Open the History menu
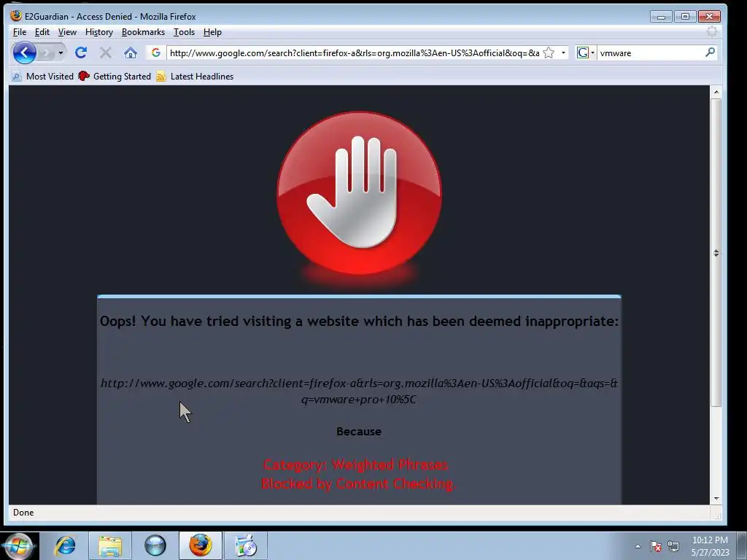The image size is (747, 560). coord(99,32)
